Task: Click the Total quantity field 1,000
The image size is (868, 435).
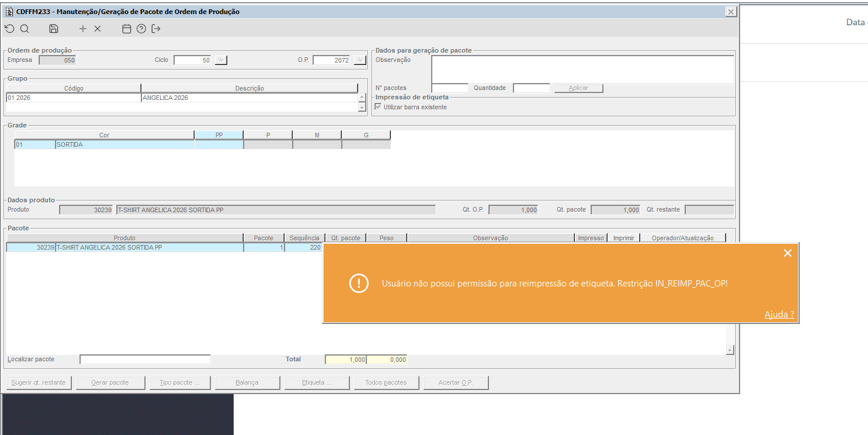Action: (345, 359)
